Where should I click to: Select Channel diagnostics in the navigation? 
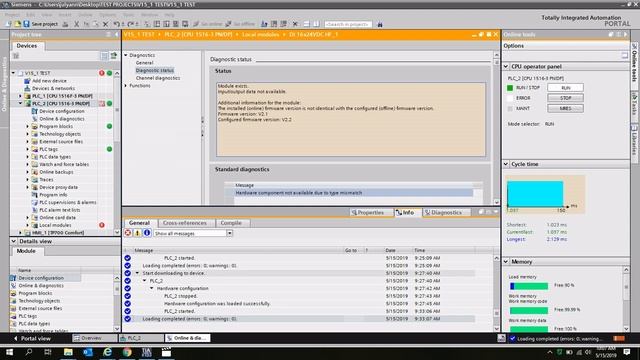click(158, 78)
